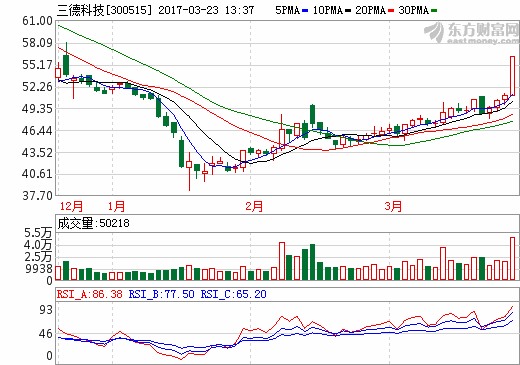This screenshot has height=365, width=520.
Task: Click the 10PMA black legend swatch
Action: point(348,11)
